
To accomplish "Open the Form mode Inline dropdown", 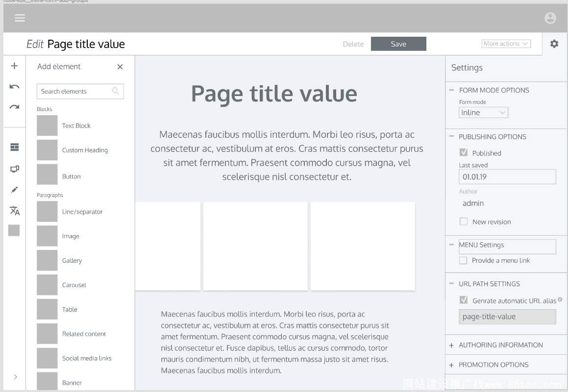I will point(483,113).
